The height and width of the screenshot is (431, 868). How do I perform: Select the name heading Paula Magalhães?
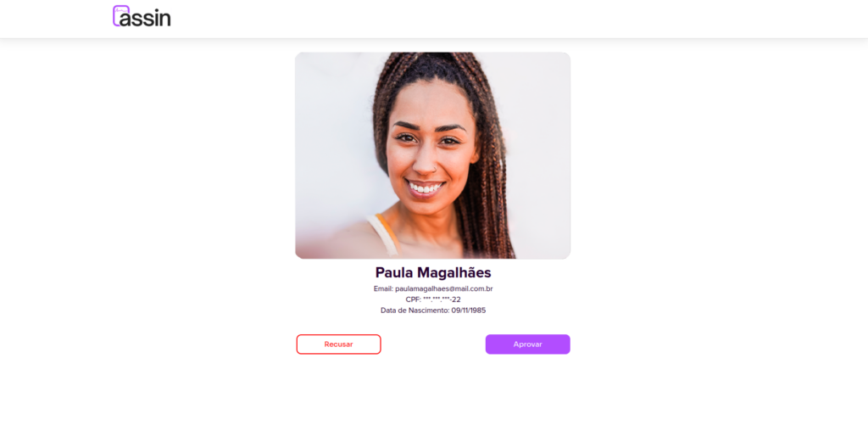tap(433, 272)
